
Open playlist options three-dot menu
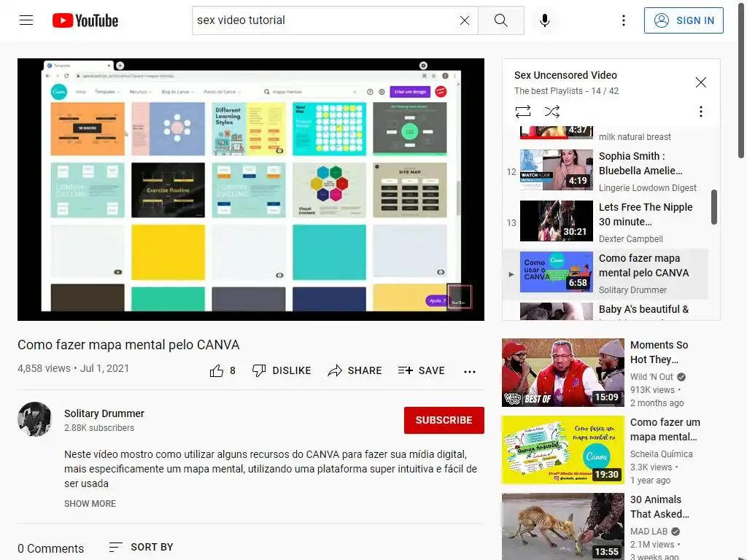point(701,112)
